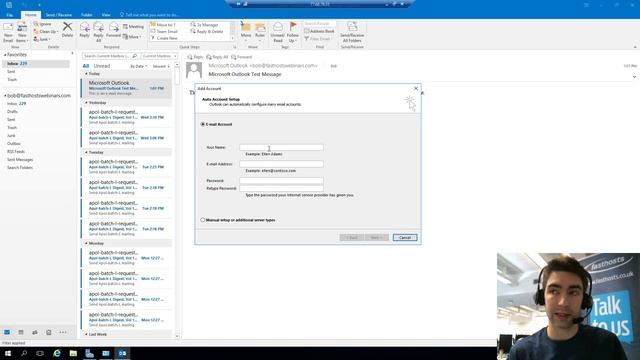This screenshot has height=360, width=640.
Task: Click the Mail icon in navigation bar
Action: [x=7, y=332]
